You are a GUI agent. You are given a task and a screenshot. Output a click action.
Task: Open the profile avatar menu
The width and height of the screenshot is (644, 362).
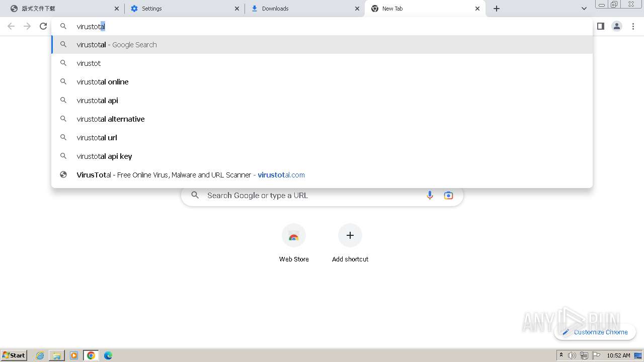coord(617,26)
